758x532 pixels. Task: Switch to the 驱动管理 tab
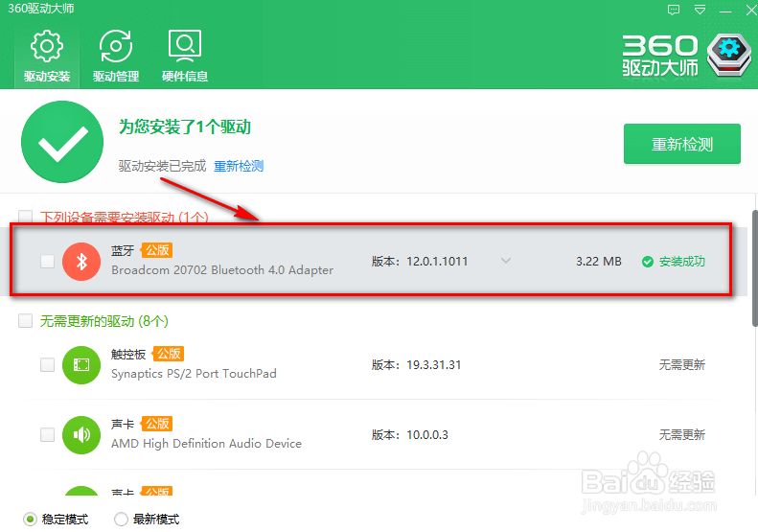pos(116,57)
